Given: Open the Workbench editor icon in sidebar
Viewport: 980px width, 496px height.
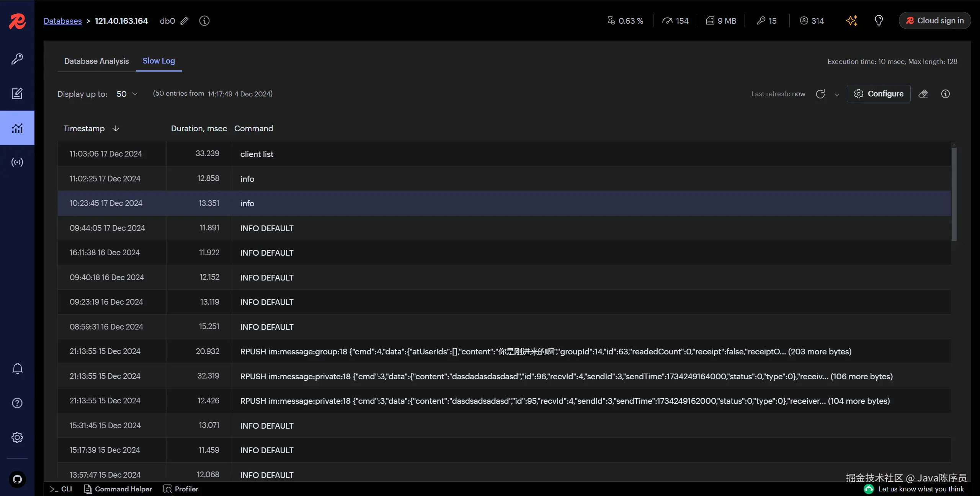Looking at the screenshot, I should click(x=17, y=93).
